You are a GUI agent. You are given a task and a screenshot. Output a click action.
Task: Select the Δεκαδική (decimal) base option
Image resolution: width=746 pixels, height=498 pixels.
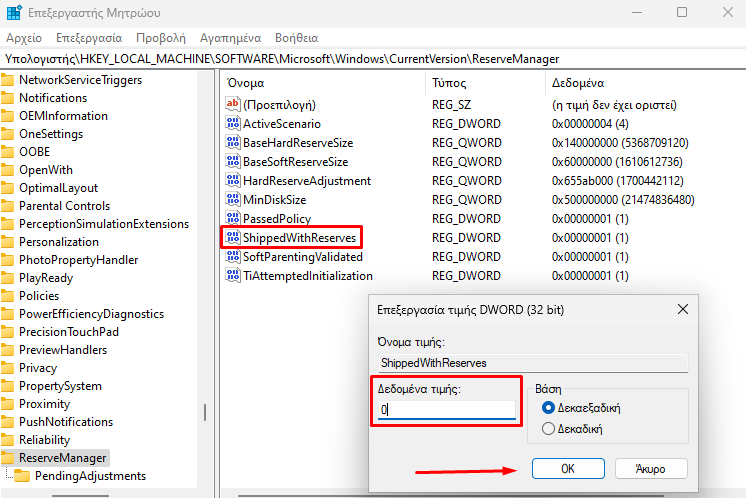tap(572, 429)
